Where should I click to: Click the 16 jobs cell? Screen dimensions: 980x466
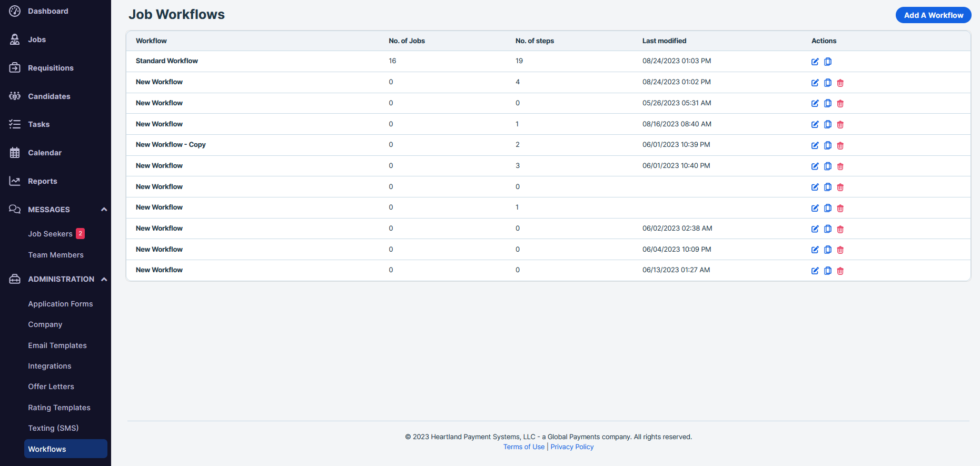tap(392, 61)
